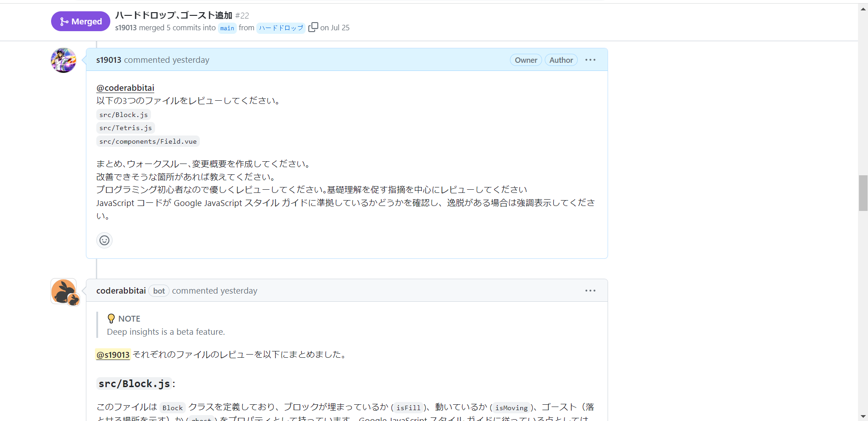
Task: Select the main branch label
Action: pyautogui.click(x=226, y=28)
